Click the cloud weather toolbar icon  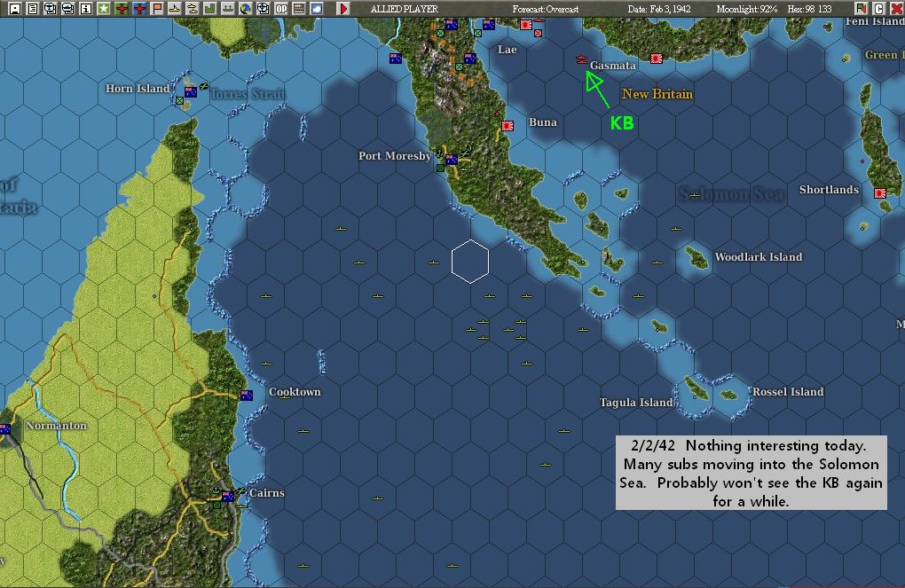(316, 9)
